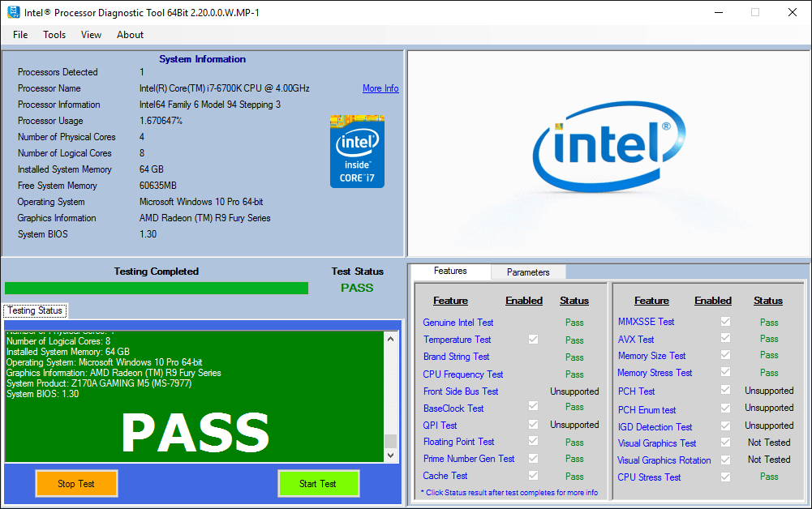Toggle the IGD Detection Test checkbox

pyautogui.click(x=725, y=426)
